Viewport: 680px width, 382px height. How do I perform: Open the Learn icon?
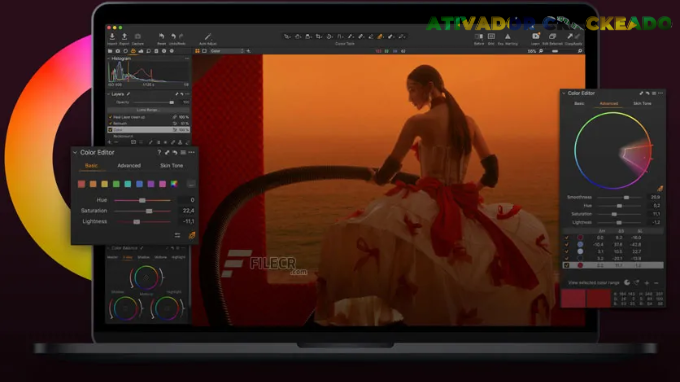536,36
